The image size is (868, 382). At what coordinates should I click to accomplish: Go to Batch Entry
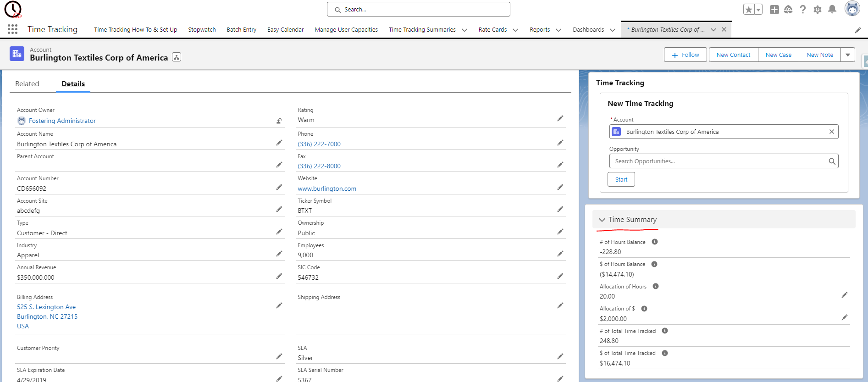[242, 29]
